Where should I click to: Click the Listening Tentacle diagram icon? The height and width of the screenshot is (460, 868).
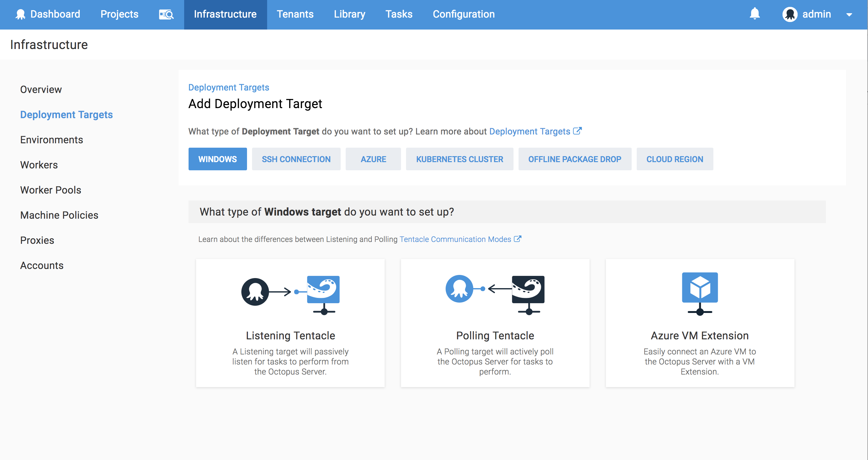tap(290, 294)
